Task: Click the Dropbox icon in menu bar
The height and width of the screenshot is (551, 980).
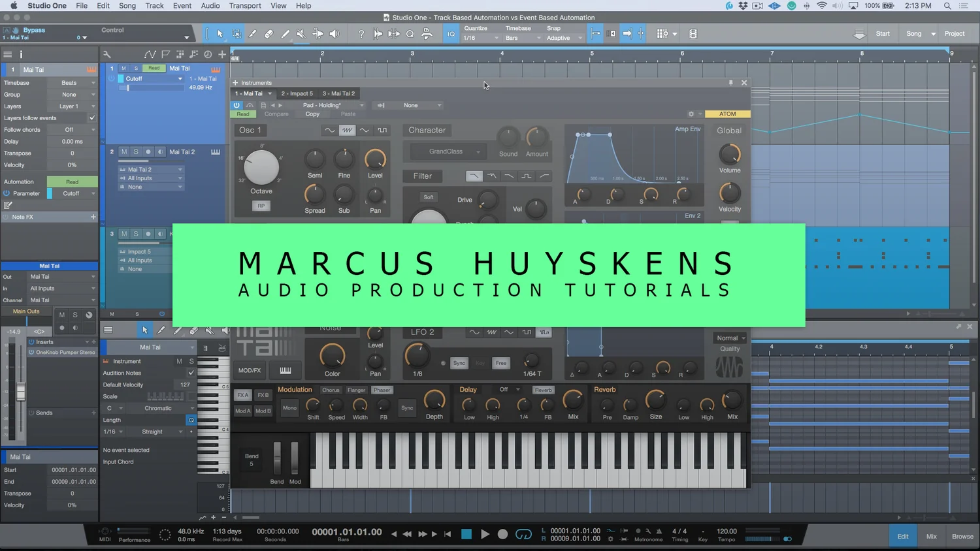Action: [743, 6]
